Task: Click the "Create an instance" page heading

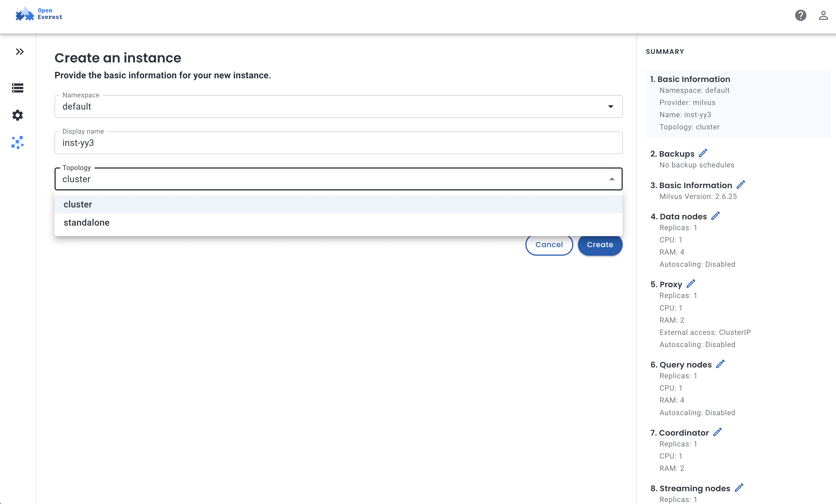Action: 118,58
